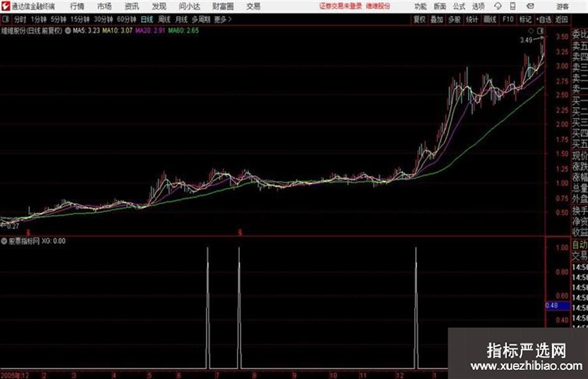Open the F10 company info button

[x=508, y=19]
